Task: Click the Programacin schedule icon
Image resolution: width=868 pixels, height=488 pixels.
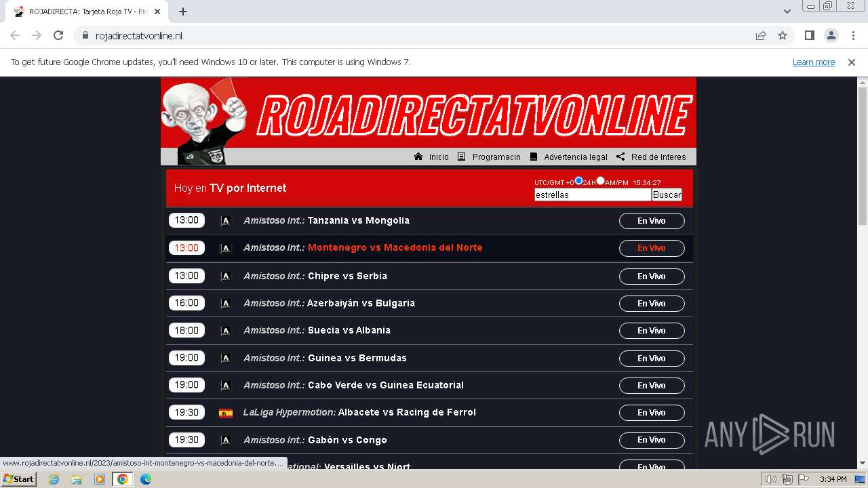Action: pos(462,157)
